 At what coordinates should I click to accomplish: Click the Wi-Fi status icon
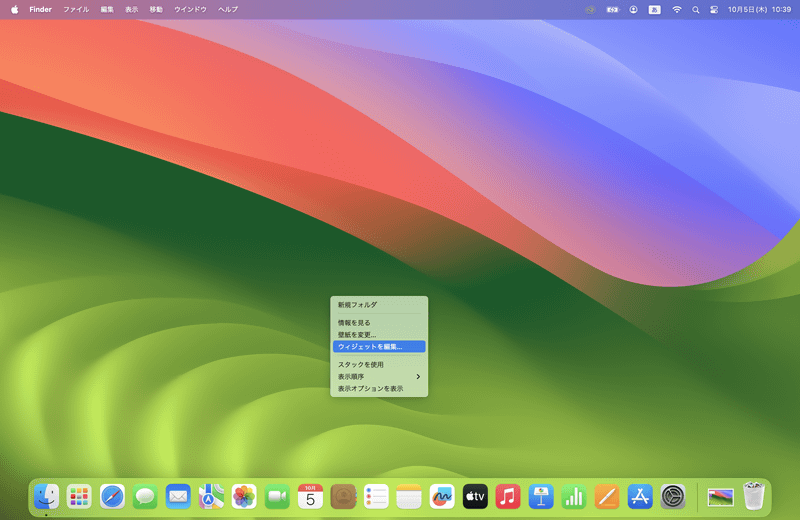pos(677,9)
